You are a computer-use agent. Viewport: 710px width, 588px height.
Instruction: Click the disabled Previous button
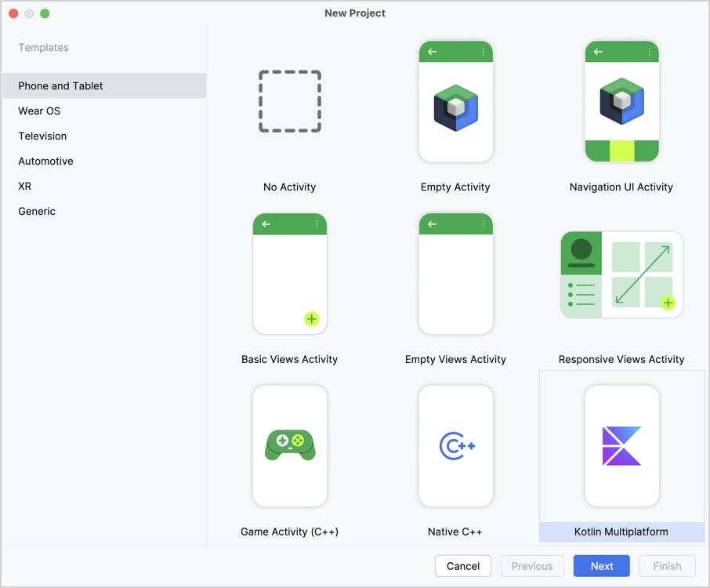click(x=532, y=565)
